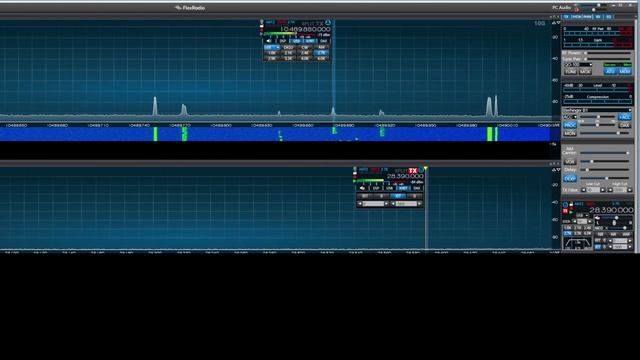Toggle the PROC speech processor button
Image resolution: width=640 pixels, height=360 pixels.
click(570, 125)
